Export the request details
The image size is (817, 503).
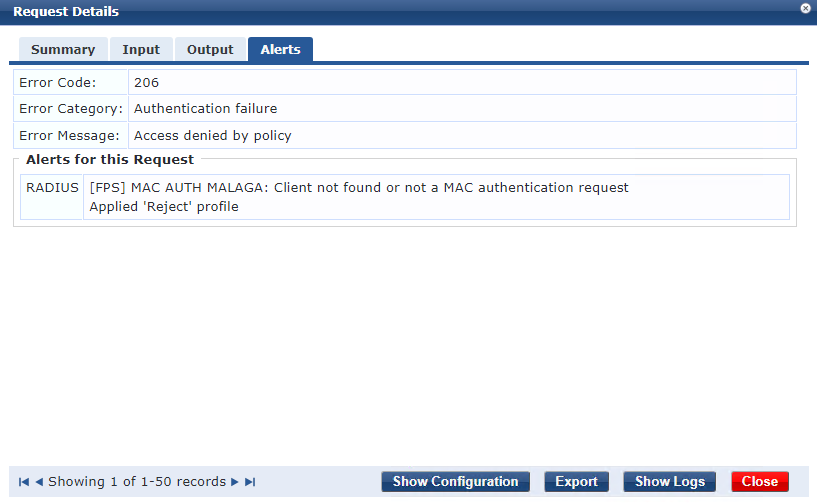click(x=576, y=482)
